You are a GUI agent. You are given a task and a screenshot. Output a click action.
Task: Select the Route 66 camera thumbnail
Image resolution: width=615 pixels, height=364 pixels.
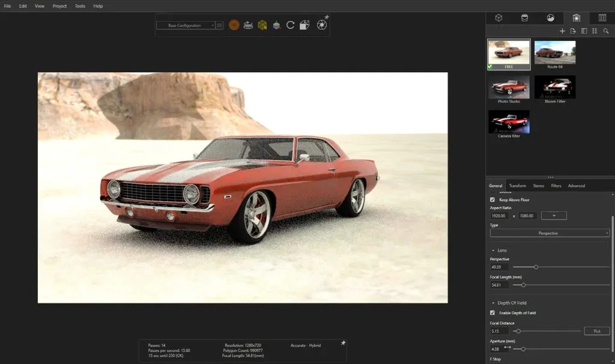pyautogui.click(x=555, y=53)
